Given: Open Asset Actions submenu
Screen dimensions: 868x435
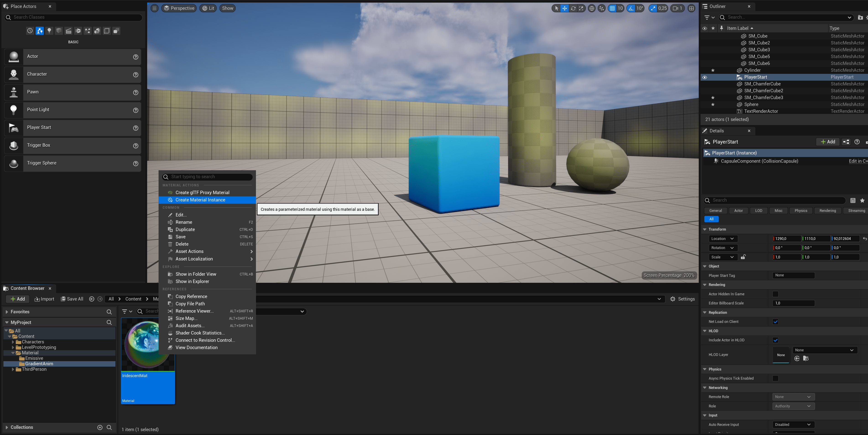Looking at the screenshot, I should pyautogui.click(x=189, y=252).
